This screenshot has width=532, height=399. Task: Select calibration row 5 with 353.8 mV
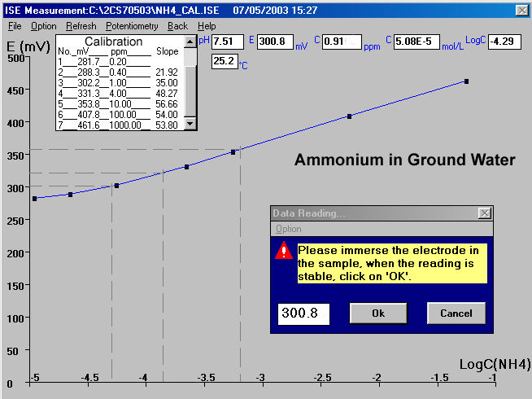coord(120,104)
